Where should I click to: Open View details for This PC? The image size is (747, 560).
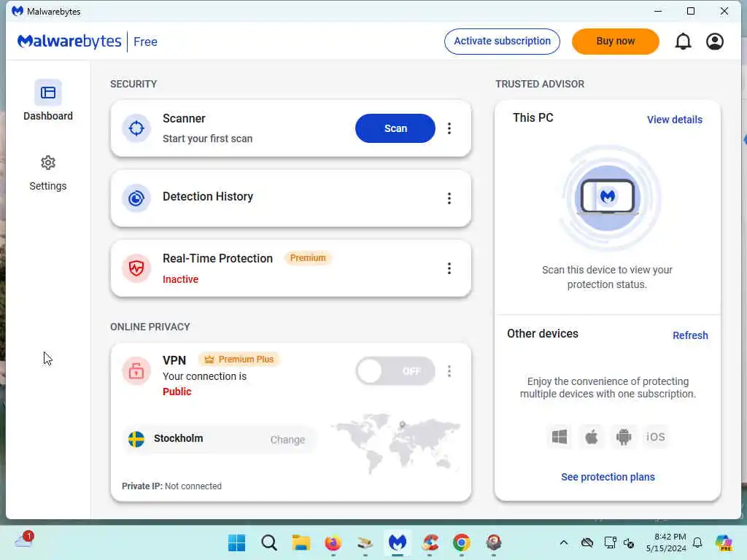coord(674,120)
